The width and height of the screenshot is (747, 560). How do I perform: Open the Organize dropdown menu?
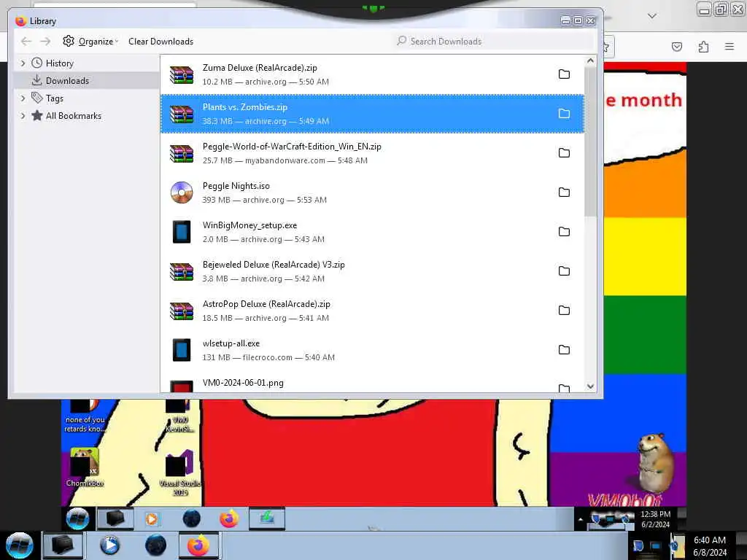tap(90, 42)
